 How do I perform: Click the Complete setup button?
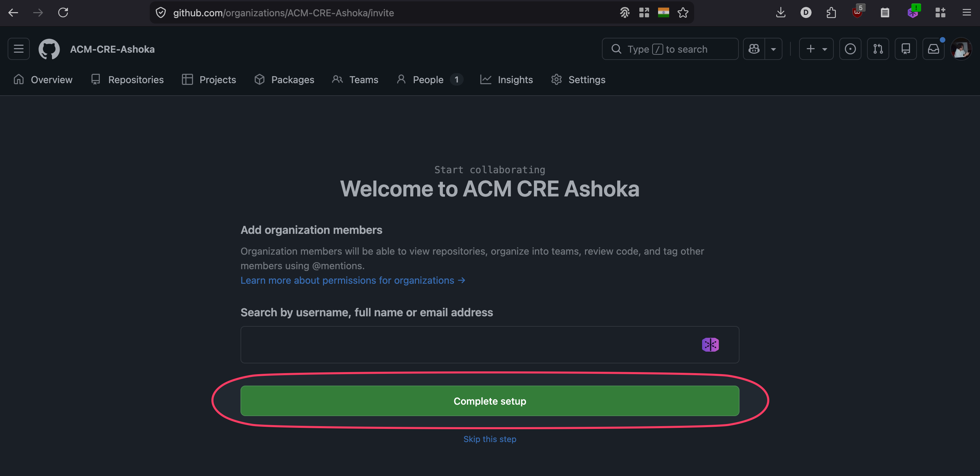pos(490,401)
